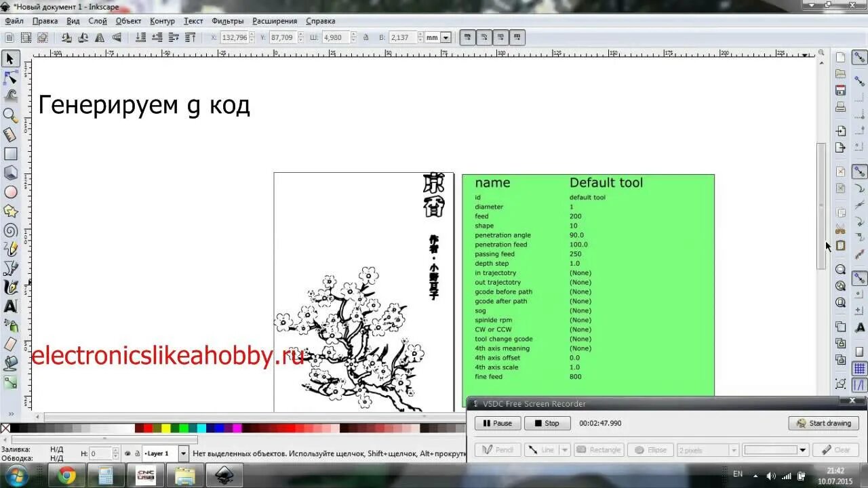Select the Ellipse circle tool in toolbox
This screenshot has height=488, width=868.
pos(10,192)
